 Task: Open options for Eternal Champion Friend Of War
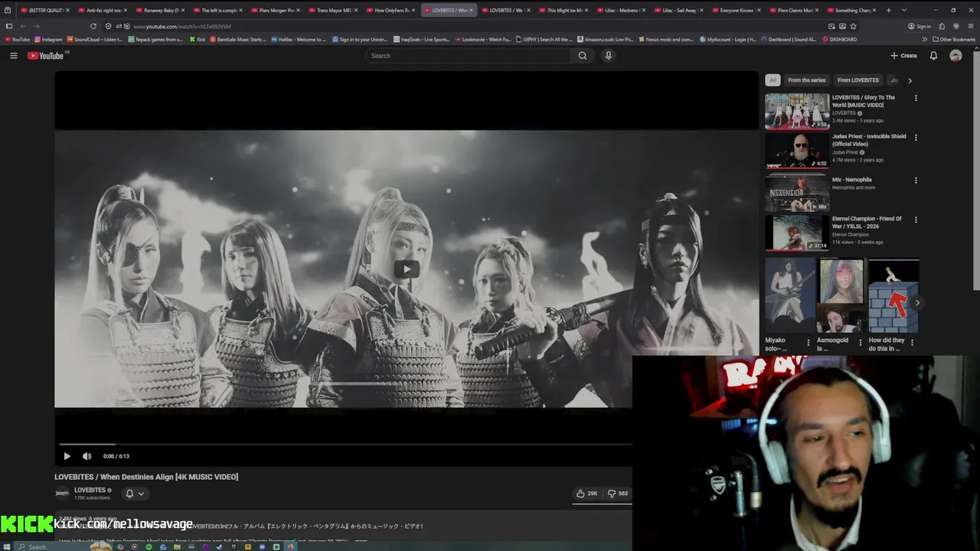click(916, 220)
